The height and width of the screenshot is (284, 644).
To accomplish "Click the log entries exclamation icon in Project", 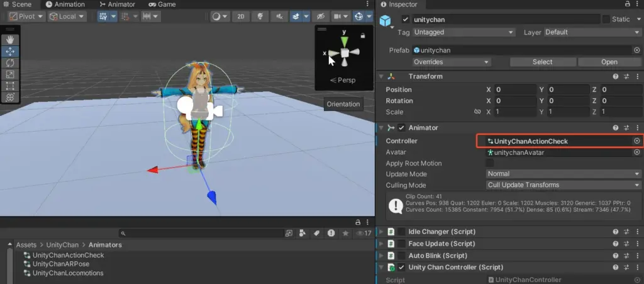I will point(331,233).
